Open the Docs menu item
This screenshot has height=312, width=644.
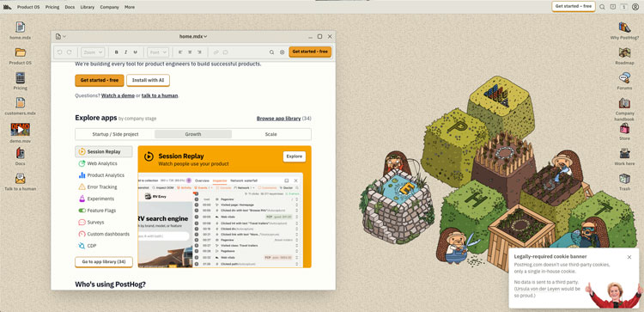click(x=70, y=7)
